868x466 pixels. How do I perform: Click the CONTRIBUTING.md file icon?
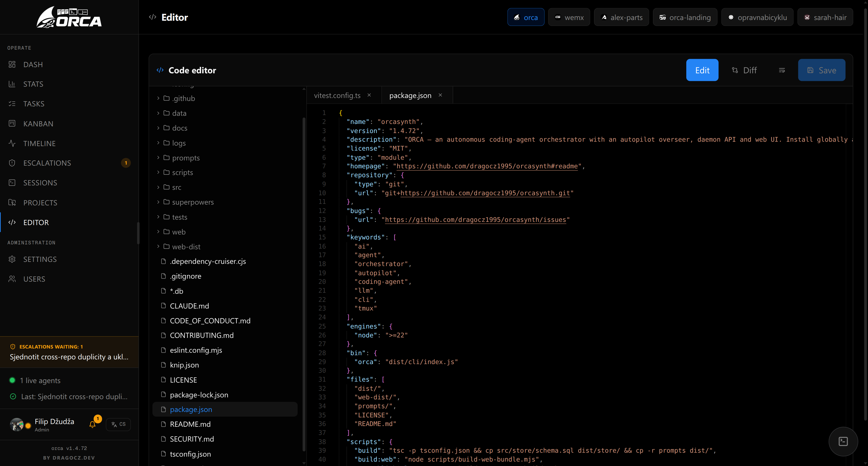pyautogui.click(x=163, y=335)
